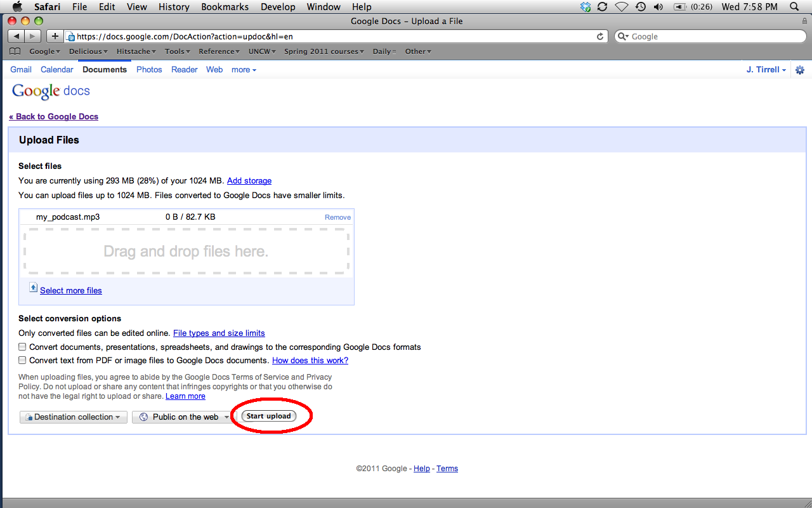
Task: Go back with Safari's back arrow
Action: (x=16, y=36)
